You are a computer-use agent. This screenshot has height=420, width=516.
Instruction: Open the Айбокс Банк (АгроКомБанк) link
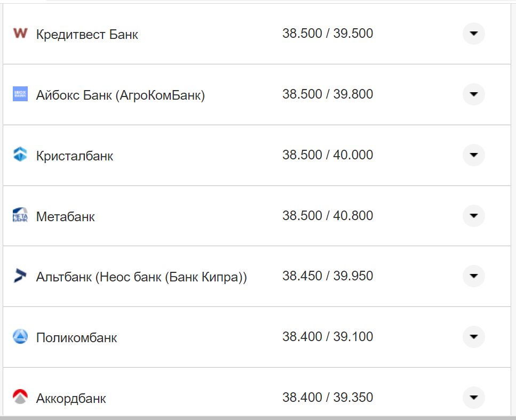tap(120, 95)
